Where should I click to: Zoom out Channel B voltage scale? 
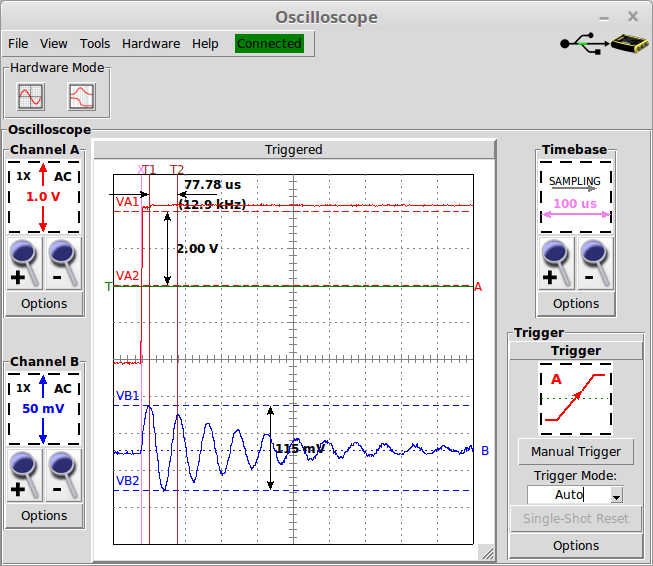pos(64,475)
